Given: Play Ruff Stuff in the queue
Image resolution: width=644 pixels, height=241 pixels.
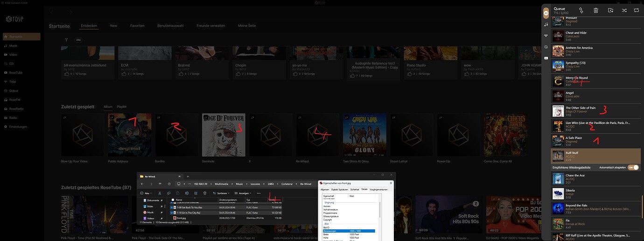Looking at the screenshot, I should [595, 156].
